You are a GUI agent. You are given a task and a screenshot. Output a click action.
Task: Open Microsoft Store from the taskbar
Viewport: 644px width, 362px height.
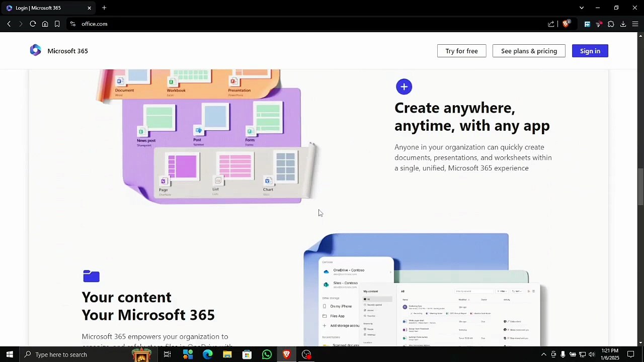point(247,354)
